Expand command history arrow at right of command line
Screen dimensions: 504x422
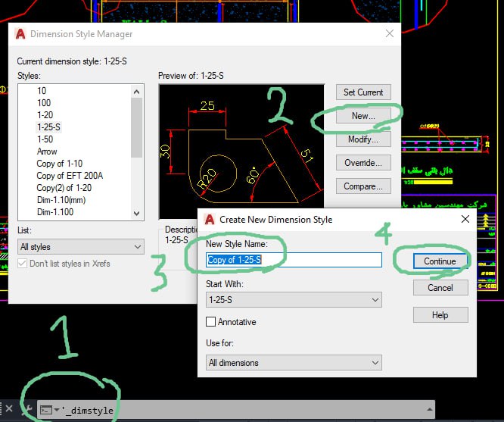click(429, 409)
